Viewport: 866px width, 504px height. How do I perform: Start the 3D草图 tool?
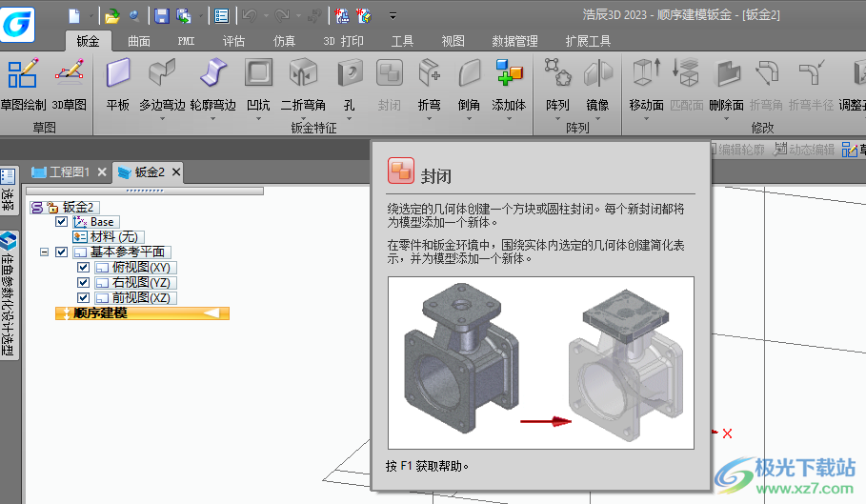point(69,84)
